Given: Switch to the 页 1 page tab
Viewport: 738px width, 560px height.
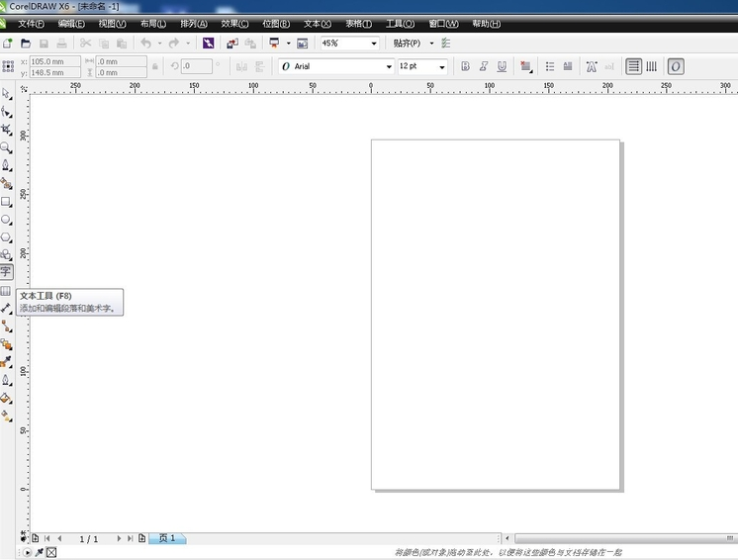Looking at the screenshot, I should click(167, 538).
